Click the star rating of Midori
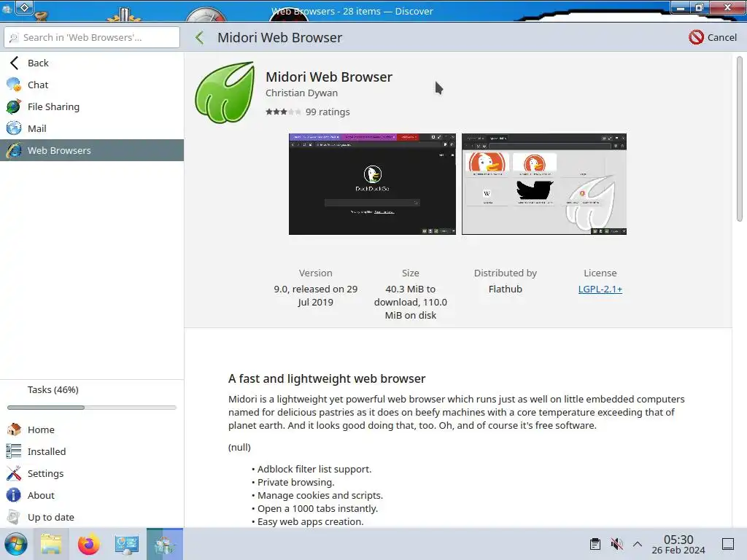 point(283,112)
